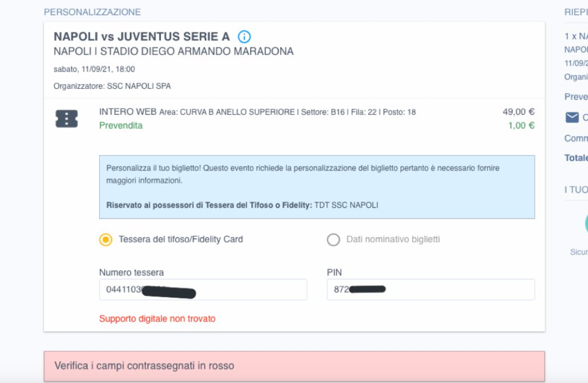
Task: Click the NAPOLI vs JUVENTUS SERIE A title
Action: pyautogui.click(x=142, y=37)
